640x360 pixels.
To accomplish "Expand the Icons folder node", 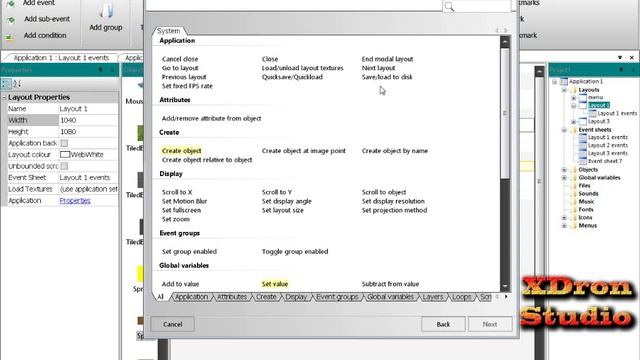I will tap(564, 218).
